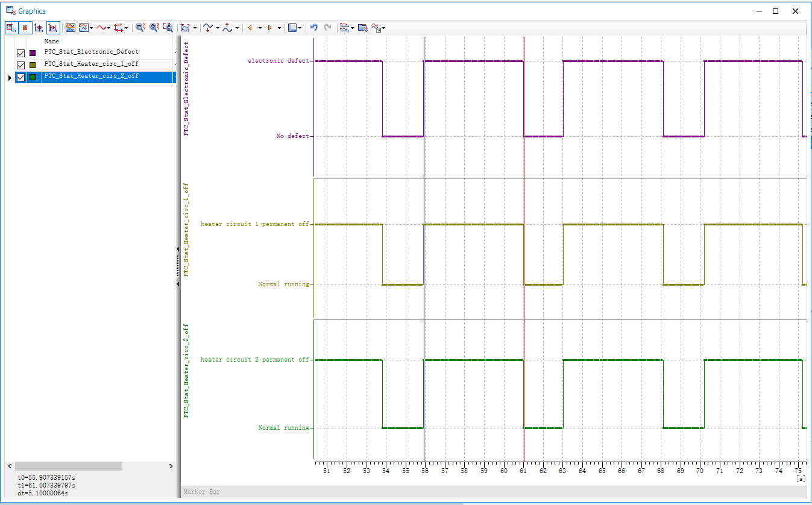Click the Name column header
Viewport: 812px width, 505px height.
pyautogui.click(x=52, y=42)
